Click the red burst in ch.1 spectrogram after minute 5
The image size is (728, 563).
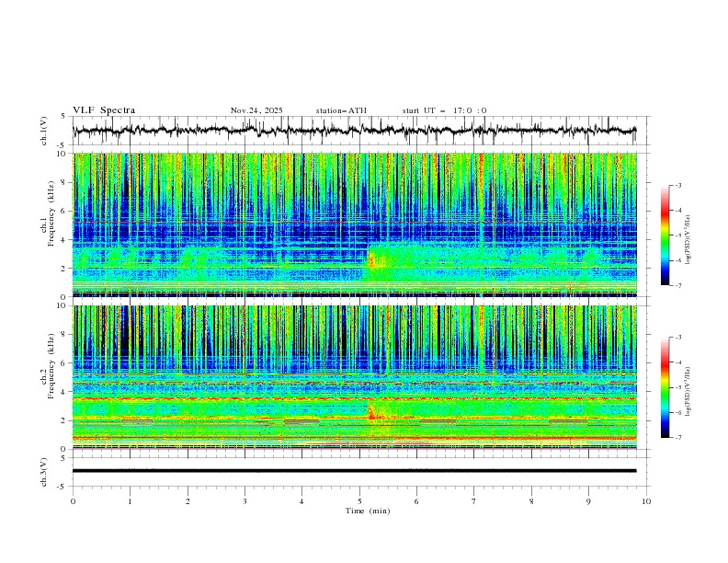click(371, 259)
